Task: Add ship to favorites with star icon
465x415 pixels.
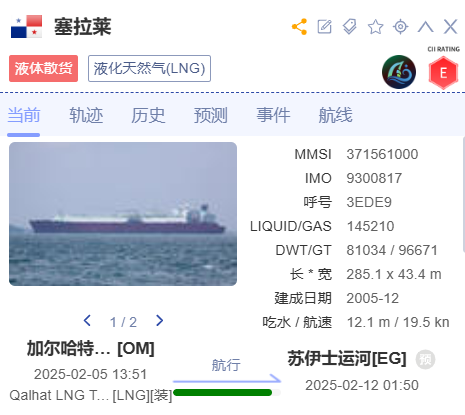Action: (x=375, y=27)
